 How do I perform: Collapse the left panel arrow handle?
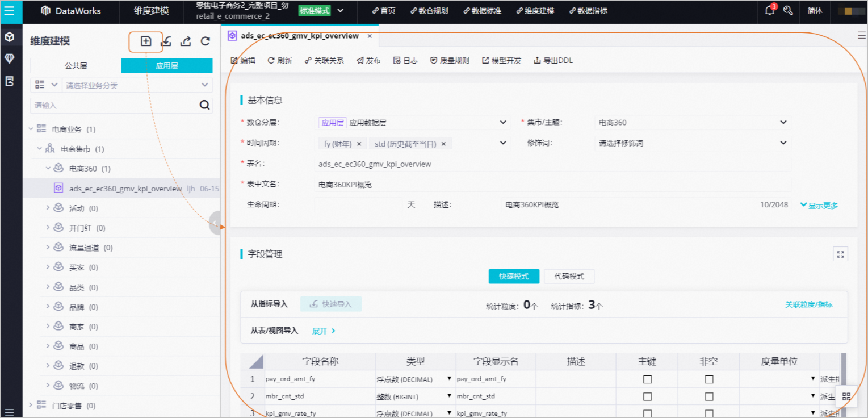215,223
